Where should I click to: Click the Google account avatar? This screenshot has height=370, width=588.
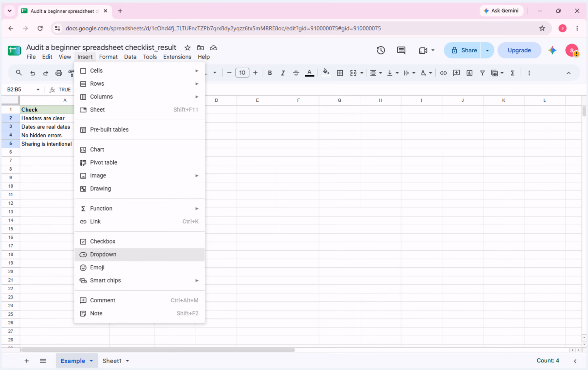[572, 50]
